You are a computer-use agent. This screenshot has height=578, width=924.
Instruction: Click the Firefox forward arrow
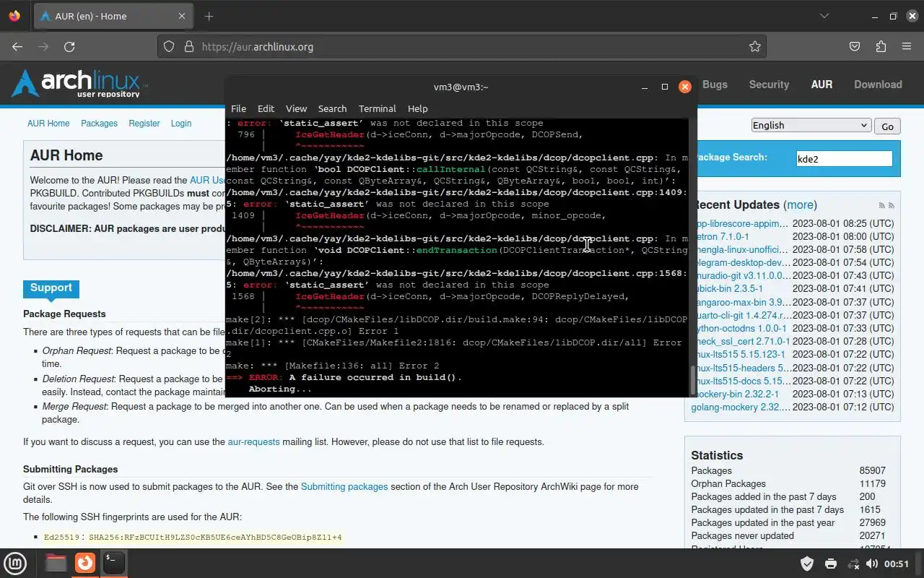(43, 46)
